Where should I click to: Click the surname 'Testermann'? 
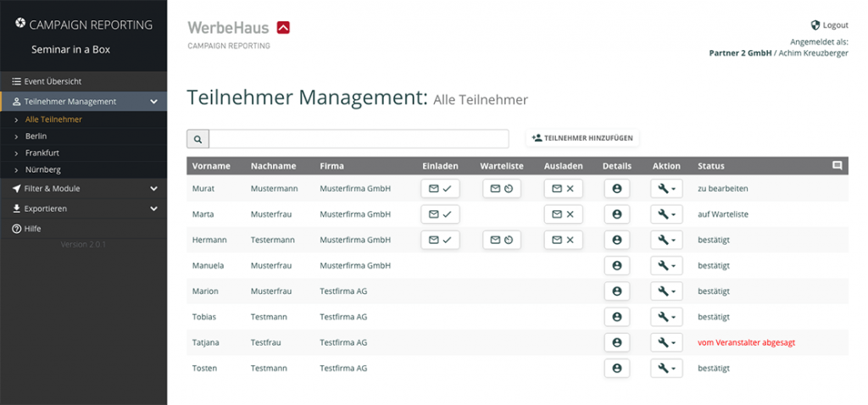point(273,240)
